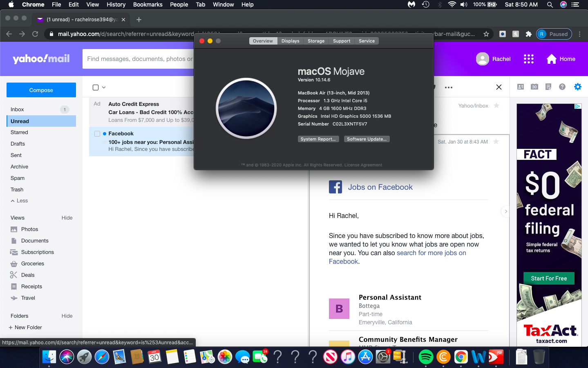
Task: Open the Yahoo Mail calendar icon
Action: [534, 87]
